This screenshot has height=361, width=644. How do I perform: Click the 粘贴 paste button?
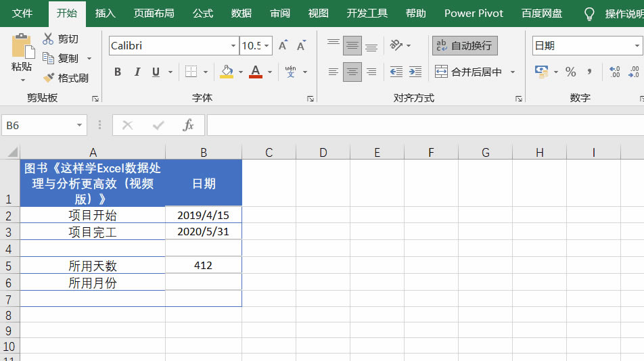tap(22, 54)
